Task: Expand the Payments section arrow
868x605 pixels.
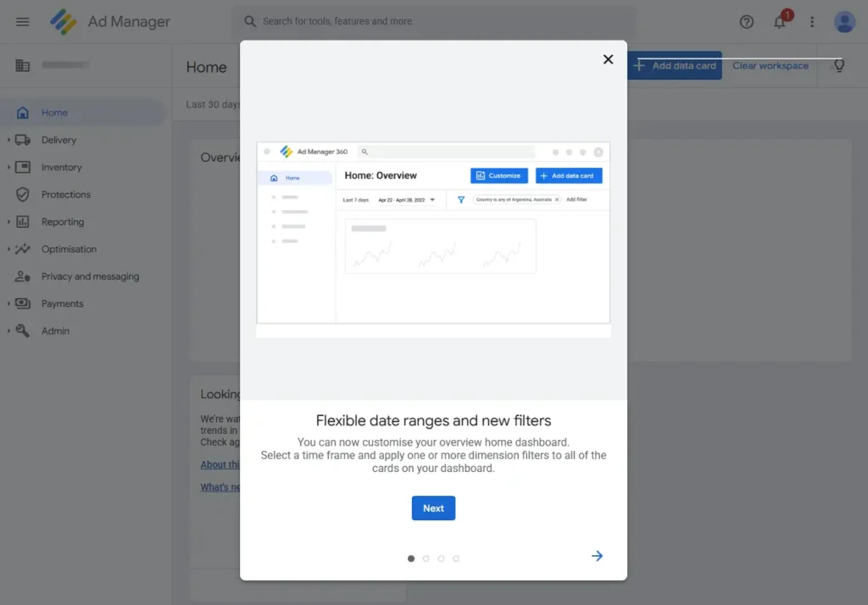Action: pyautogui.click(x=8, y=303)
